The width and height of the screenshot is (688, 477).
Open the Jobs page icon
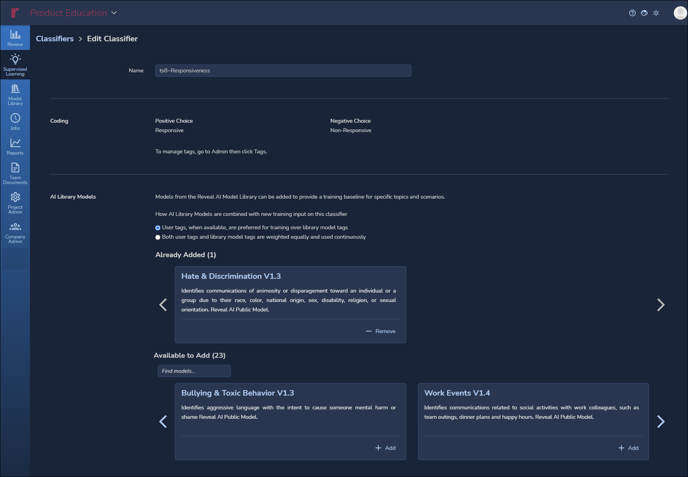(x=15, y=121)
